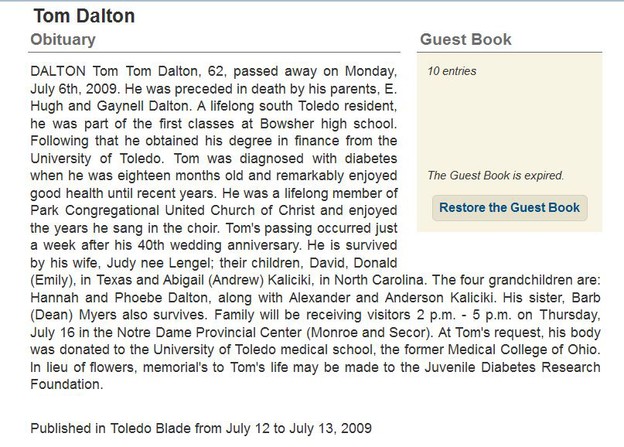Click the Obituary section heading
This screenshot has width=624, height=447.
click(x=63, y=39)
